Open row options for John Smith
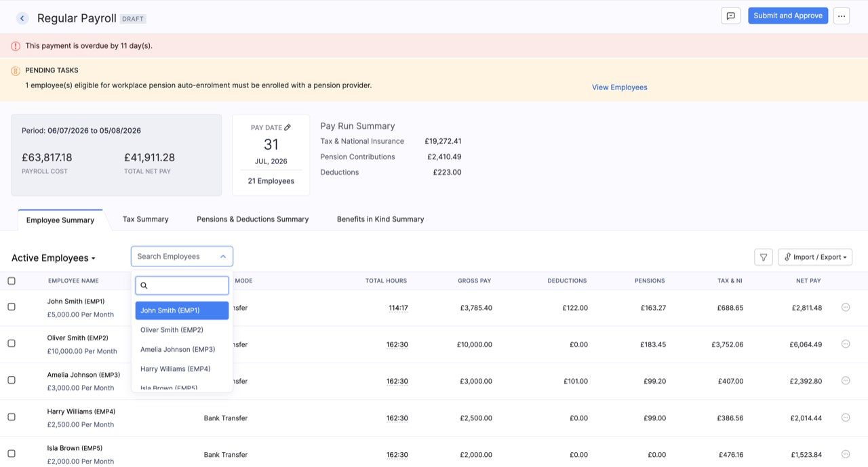 [x=846, y=307]
